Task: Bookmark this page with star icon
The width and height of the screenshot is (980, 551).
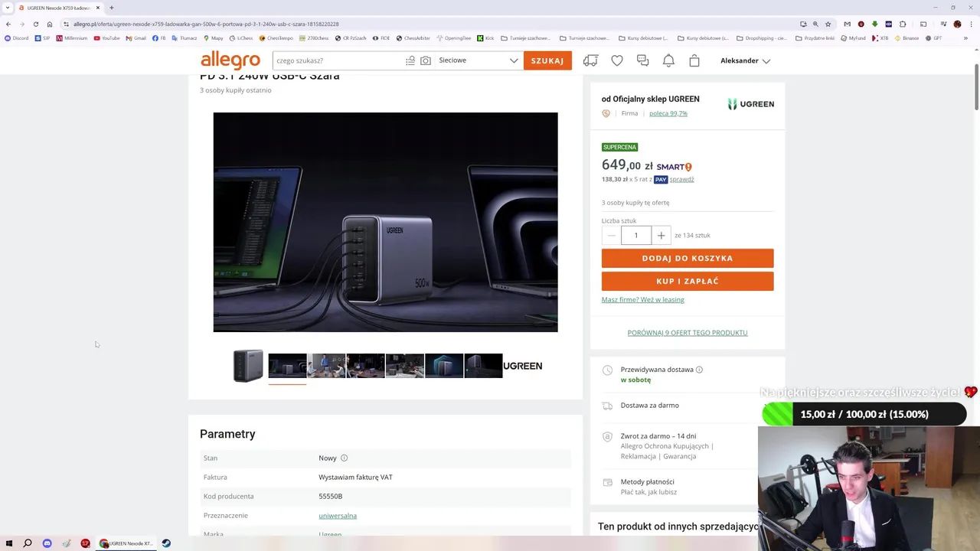Action: point(828,24)
